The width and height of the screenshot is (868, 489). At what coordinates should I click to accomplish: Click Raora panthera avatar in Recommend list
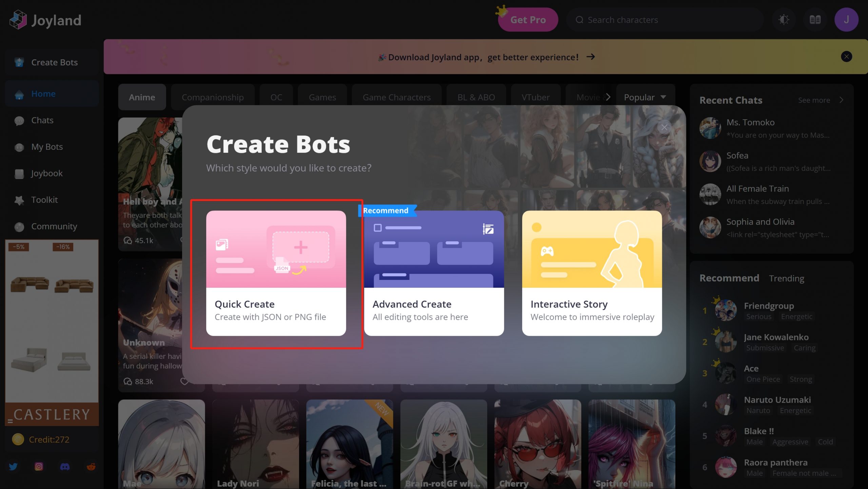(726, 467)
